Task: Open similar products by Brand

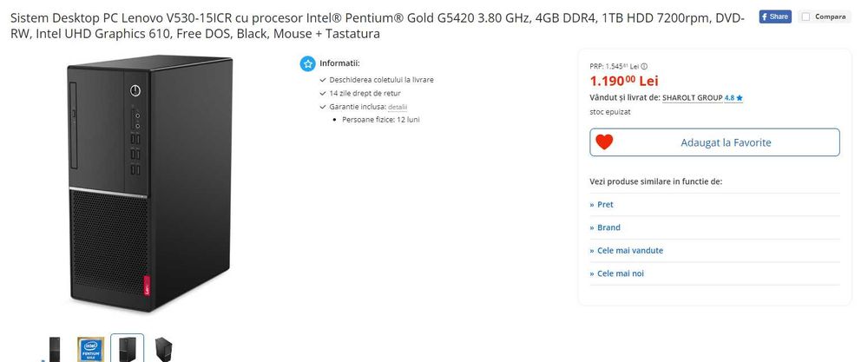Action: pyautogui.click(x=608, y=227)
